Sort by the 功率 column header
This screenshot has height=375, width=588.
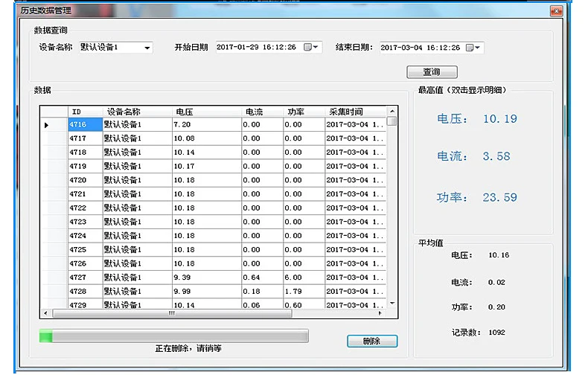click(x=304, y=112)
